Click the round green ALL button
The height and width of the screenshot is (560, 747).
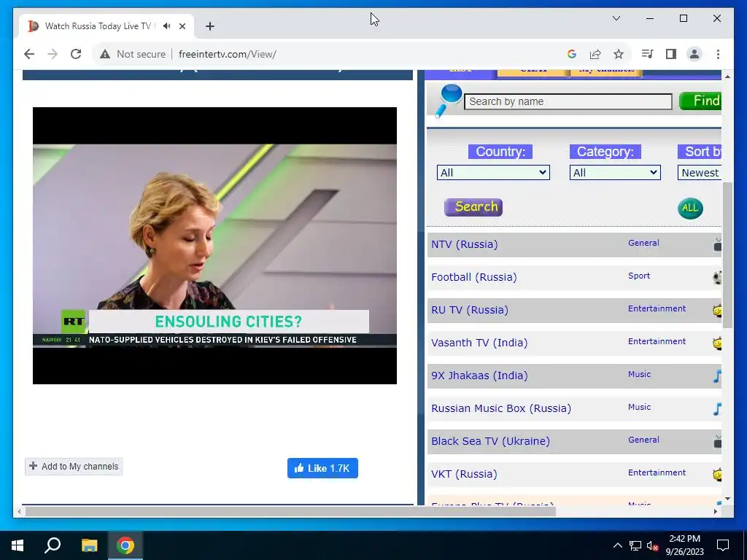690,208
